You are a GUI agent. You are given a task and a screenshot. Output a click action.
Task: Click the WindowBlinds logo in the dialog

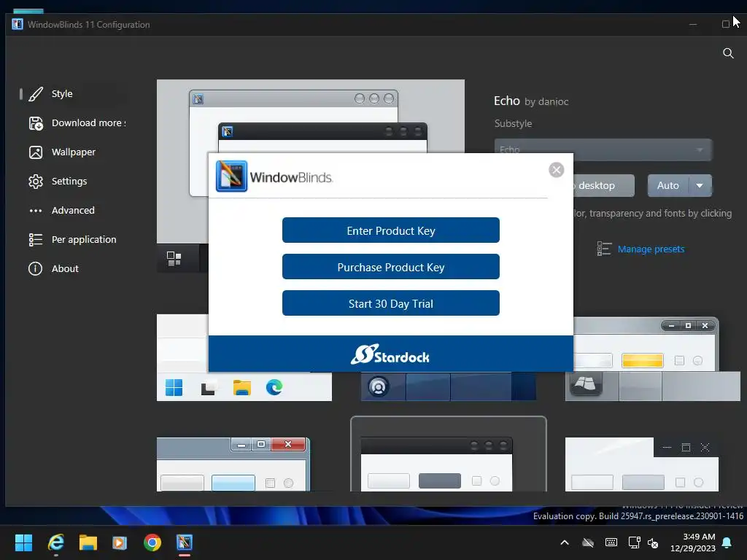click(x=274, y=176)
